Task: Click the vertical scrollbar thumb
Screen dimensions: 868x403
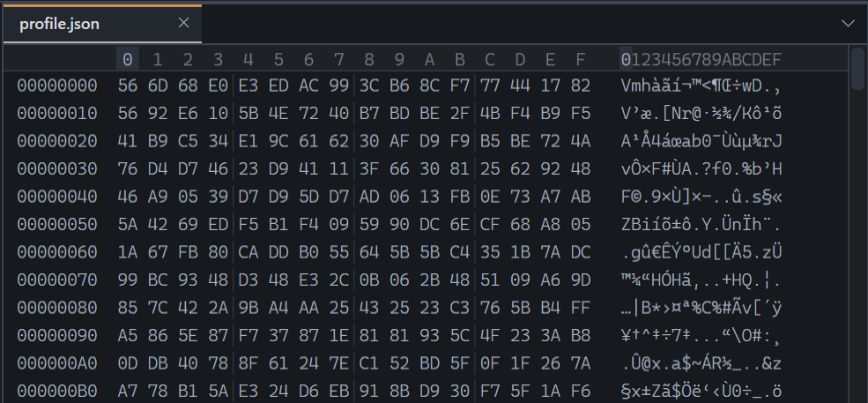Action: tap(858, 70)
